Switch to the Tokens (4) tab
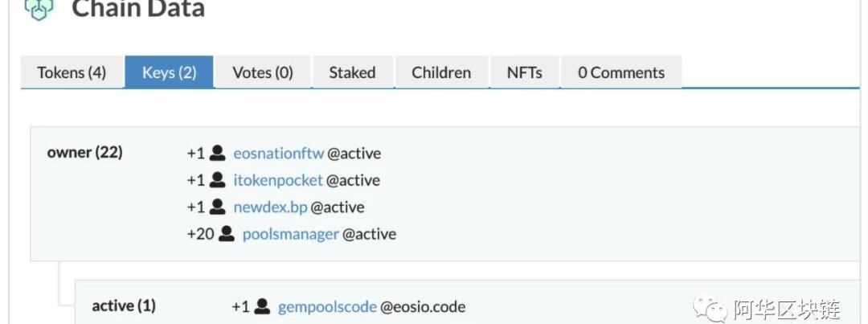Viewport: 868px width, 324px height. pos(72,72)
